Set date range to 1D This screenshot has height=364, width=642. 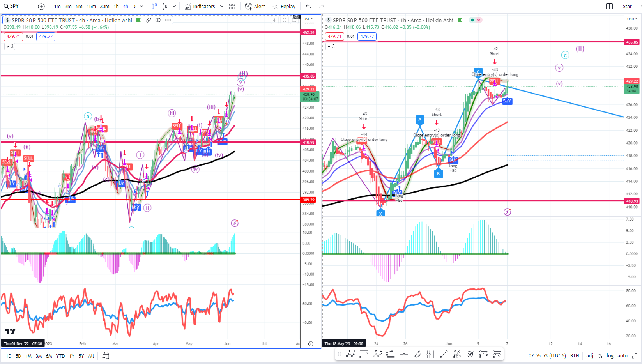pos(8,356)
